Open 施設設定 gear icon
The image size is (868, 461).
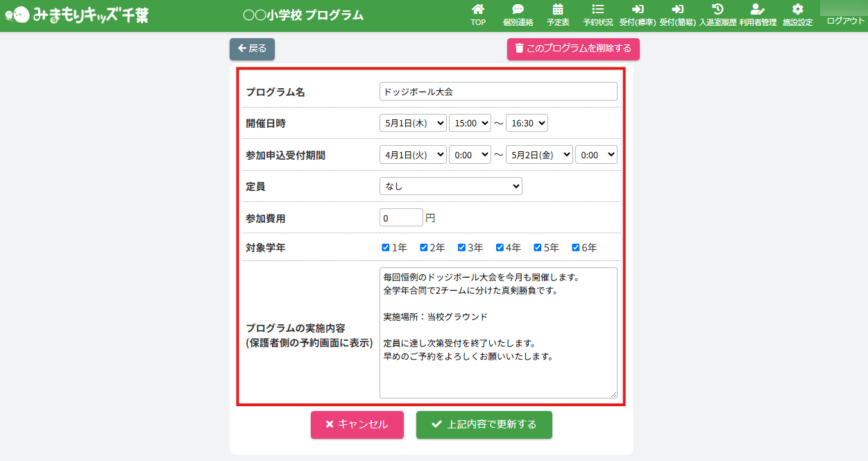pyautogui.click(x=797, y=10)
